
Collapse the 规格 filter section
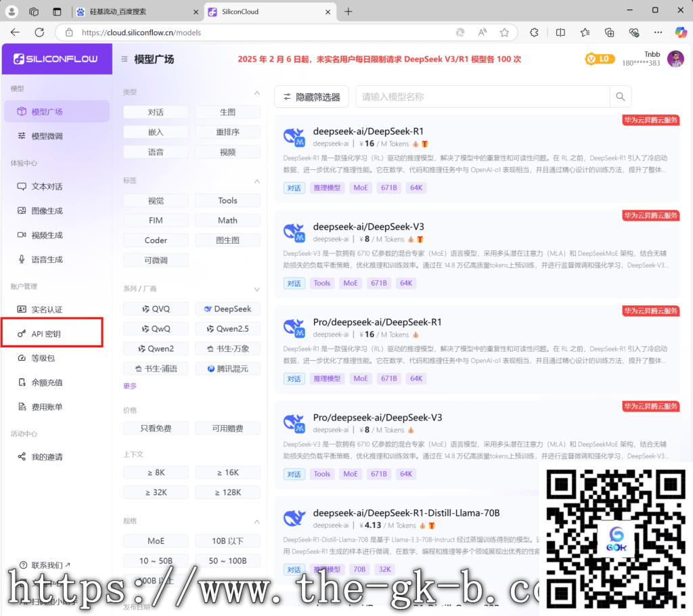256,522
